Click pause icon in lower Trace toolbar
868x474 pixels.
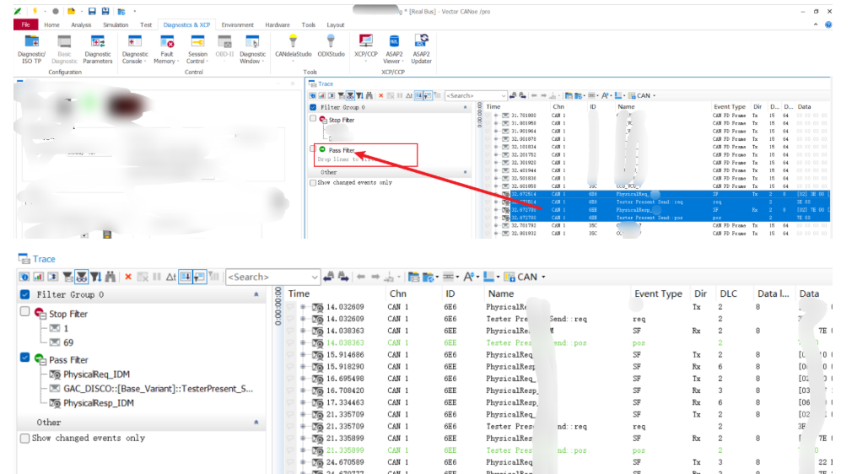pyautogui.click(x=157, y=277)
